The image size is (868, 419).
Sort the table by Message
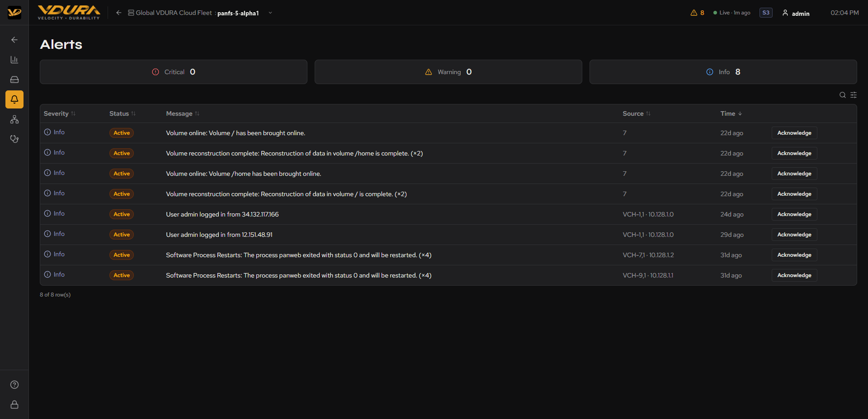coord(183,113)
